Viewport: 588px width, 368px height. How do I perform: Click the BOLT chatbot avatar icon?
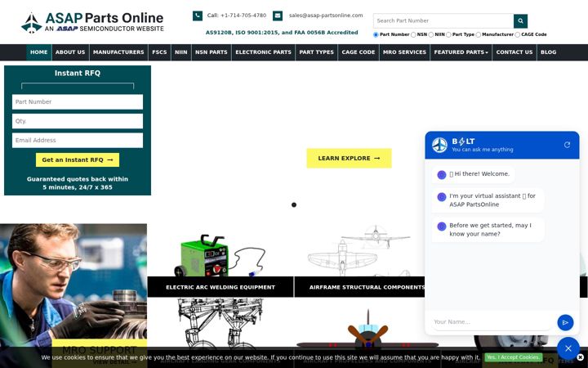click(x=439, y=145)
